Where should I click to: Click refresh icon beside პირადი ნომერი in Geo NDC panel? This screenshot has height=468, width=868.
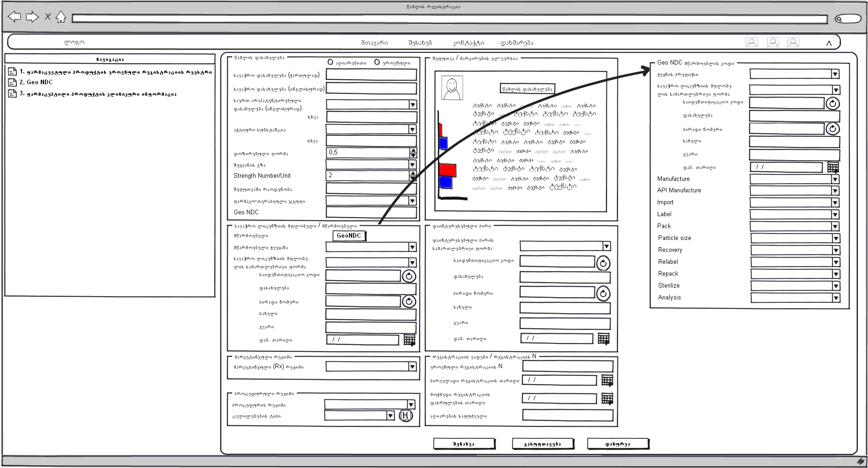(x=832, y=129)
